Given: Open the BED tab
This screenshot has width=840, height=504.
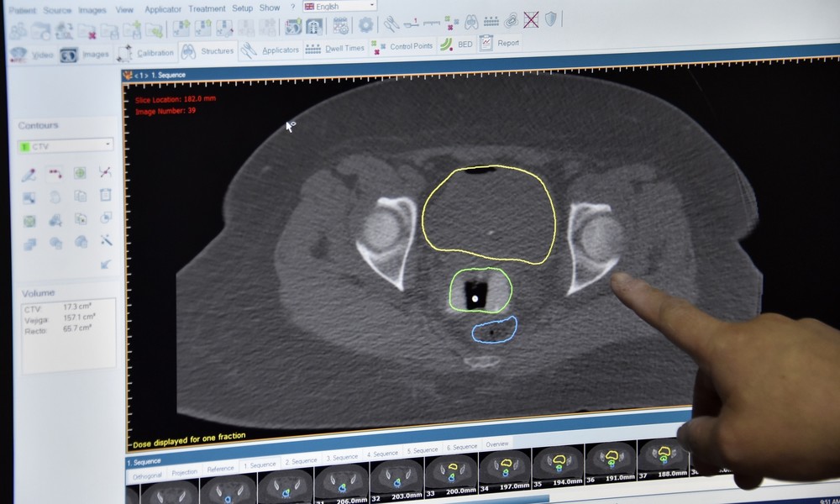Looking at the screenshot, I should pos(456,45).
